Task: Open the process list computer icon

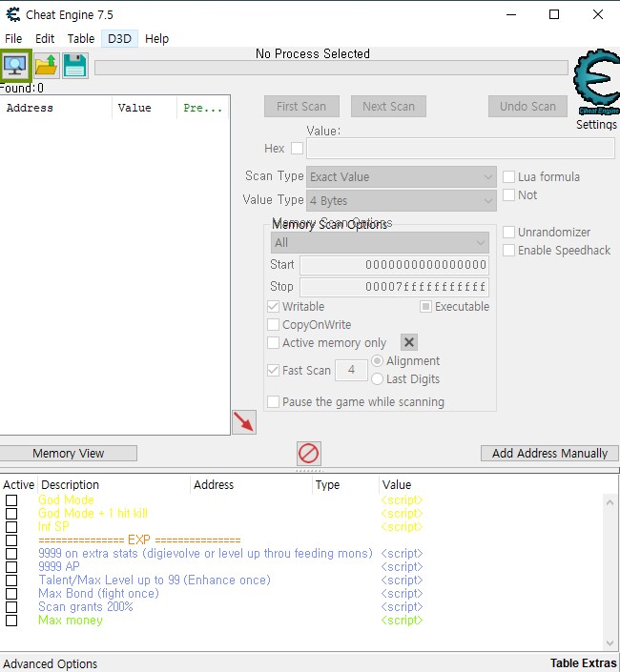Action: [x=16, y=66]
